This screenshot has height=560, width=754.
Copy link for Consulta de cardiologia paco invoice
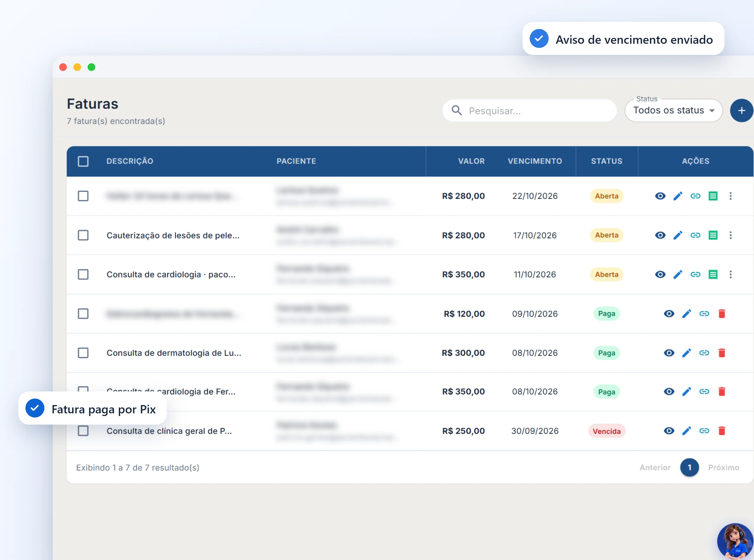(695, 275)
